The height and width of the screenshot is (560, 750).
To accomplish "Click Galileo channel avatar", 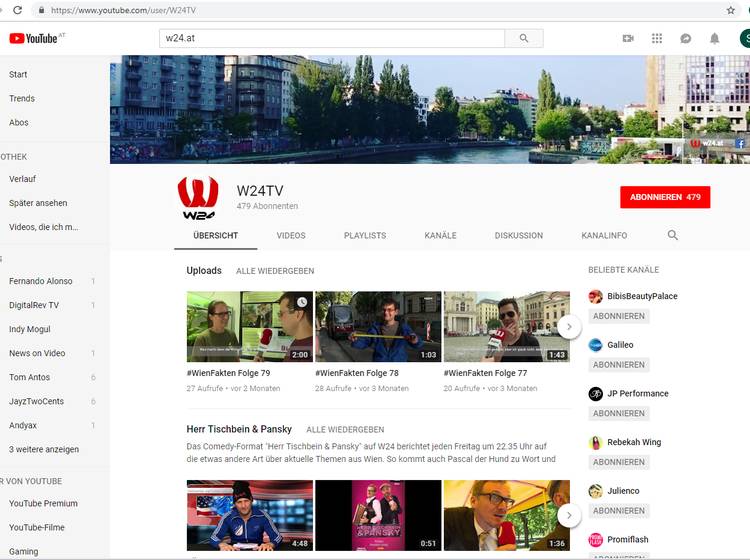I will (x=596, y=345).
